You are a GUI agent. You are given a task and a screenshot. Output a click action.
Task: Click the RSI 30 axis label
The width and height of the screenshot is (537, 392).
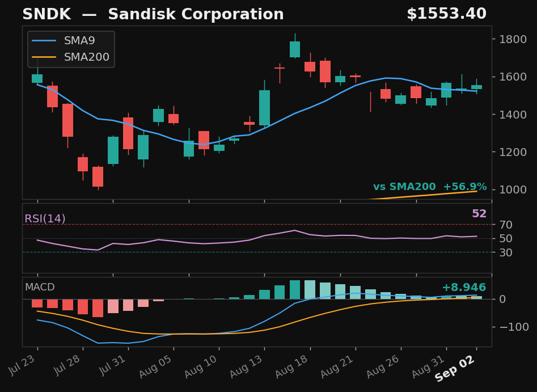click(506, 252)
